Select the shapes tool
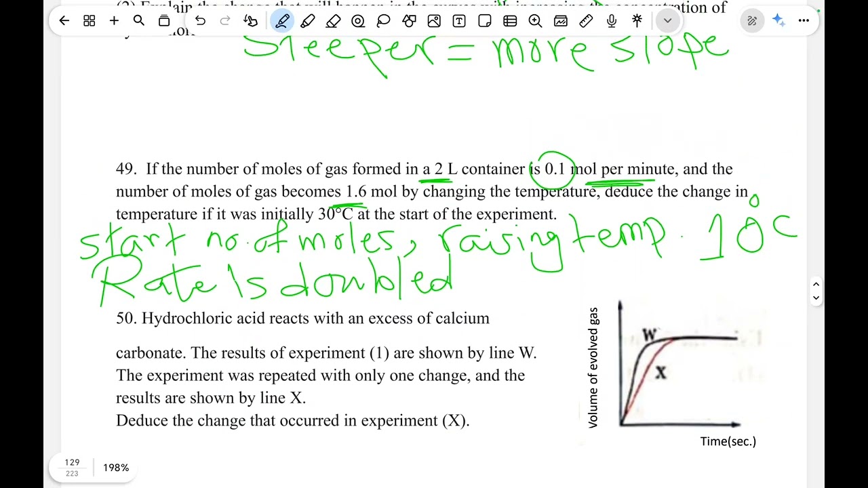Image resolution: width=868 pixels, height=488 pixels. [409, 21]
